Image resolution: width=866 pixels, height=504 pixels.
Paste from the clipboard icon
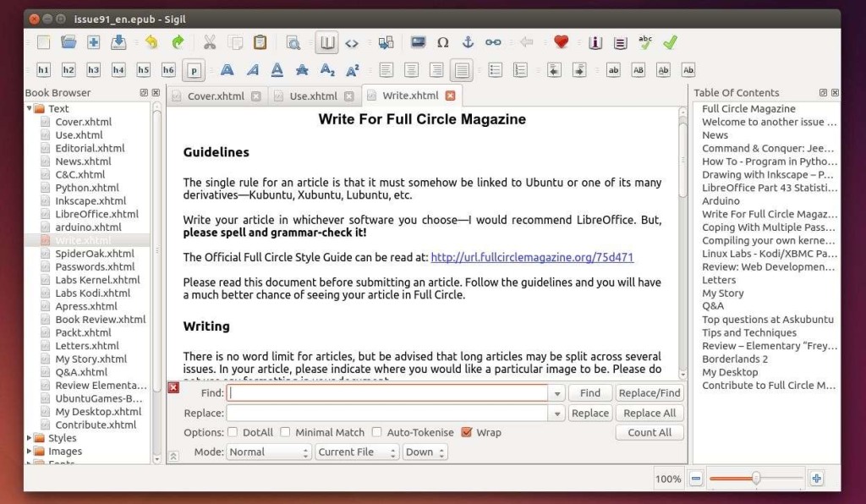click(x=260, y=42)
